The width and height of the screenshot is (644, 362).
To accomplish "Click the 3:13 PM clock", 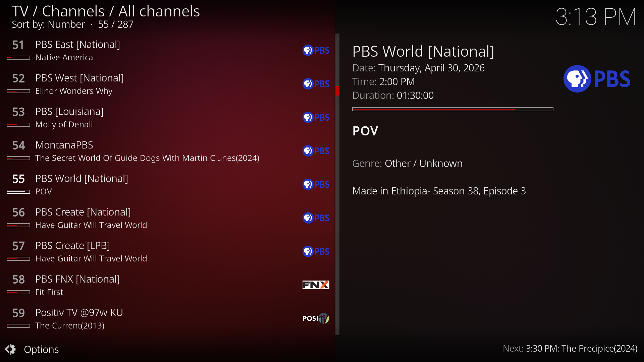I will [x=596, y=17].
